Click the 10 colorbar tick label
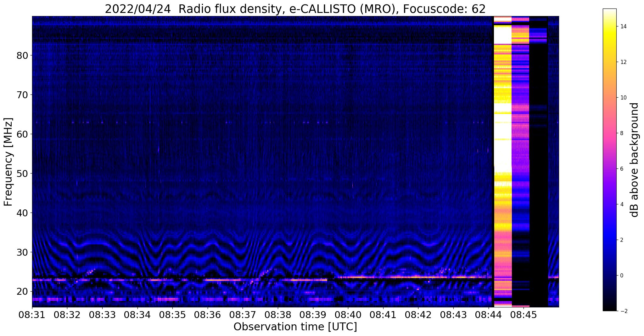This screenshot has height=336, width=644. tap(623, 98)
